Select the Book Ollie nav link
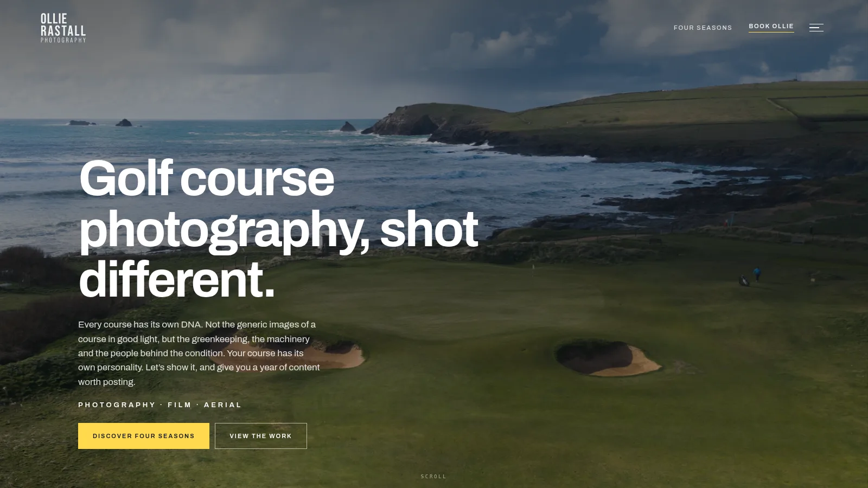Viewport: 868px width, 488px height. pyautogui.click(x=771, y=27)
